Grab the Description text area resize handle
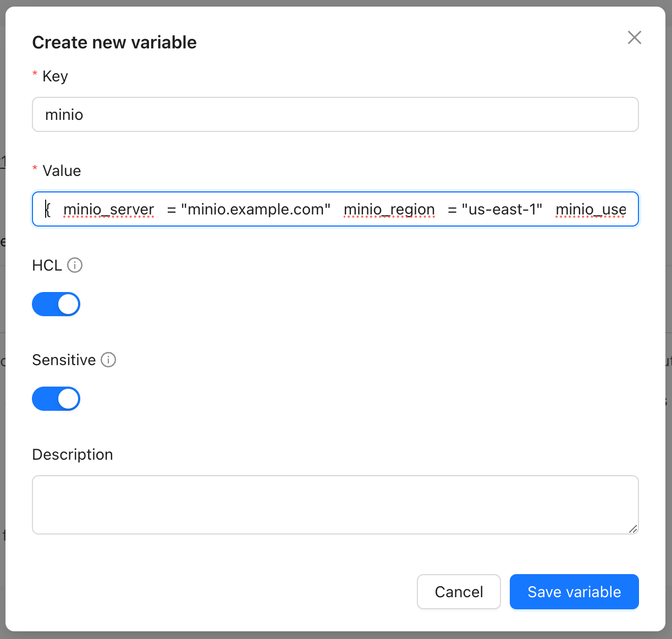The width and height of the screenshot is (672, 639). click(x=633, y=528)
